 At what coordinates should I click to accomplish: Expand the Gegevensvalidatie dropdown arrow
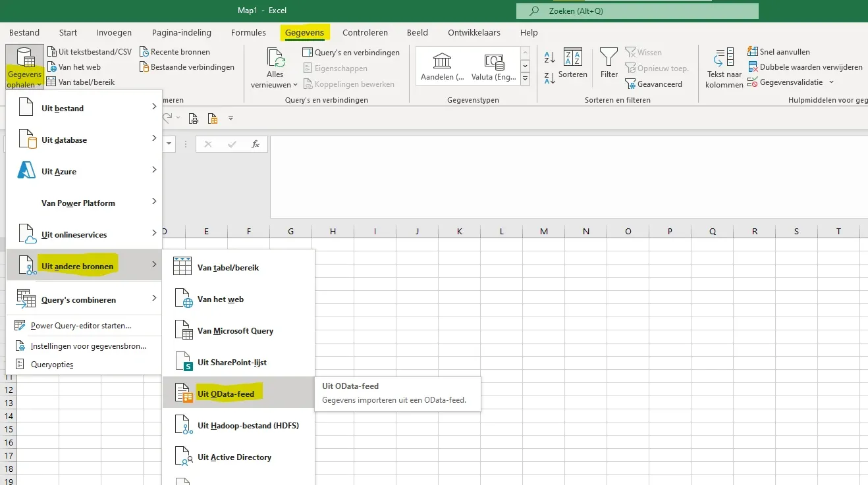(x=831, y=82)
